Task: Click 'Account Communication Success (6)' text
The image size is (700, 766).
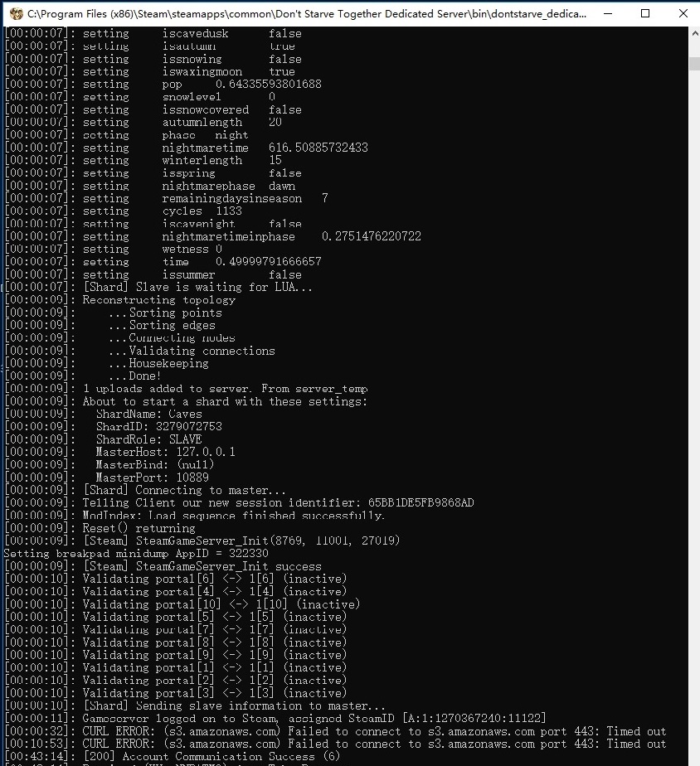Action: [231, 756]
